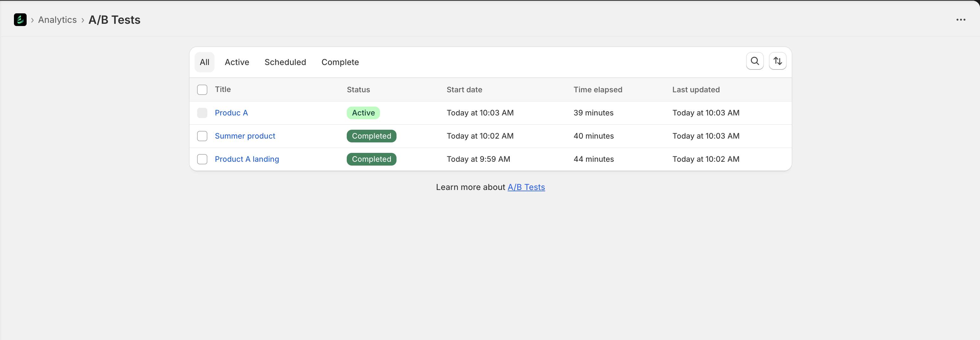Open the search tests magnifier icon
This screenshot has height=340, width=980.
pyautogui.click(x=755, y=61)
